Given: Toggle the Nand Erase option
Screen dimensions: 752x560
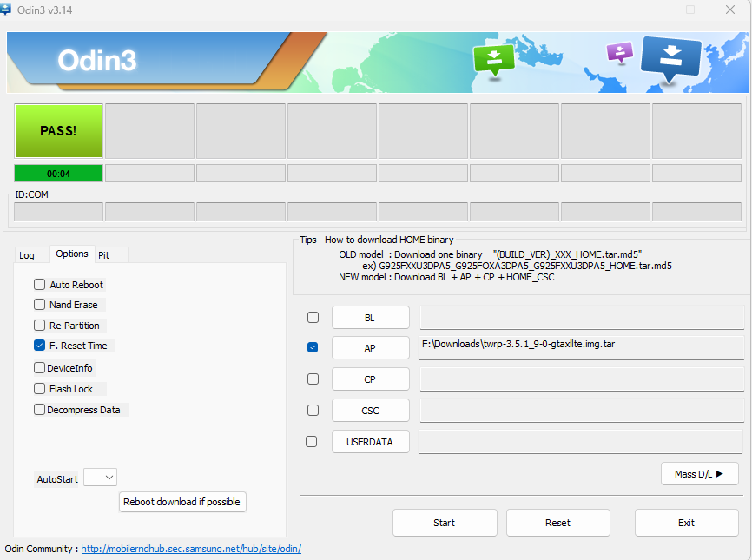Looking at the screenshot, I should 40,305.
